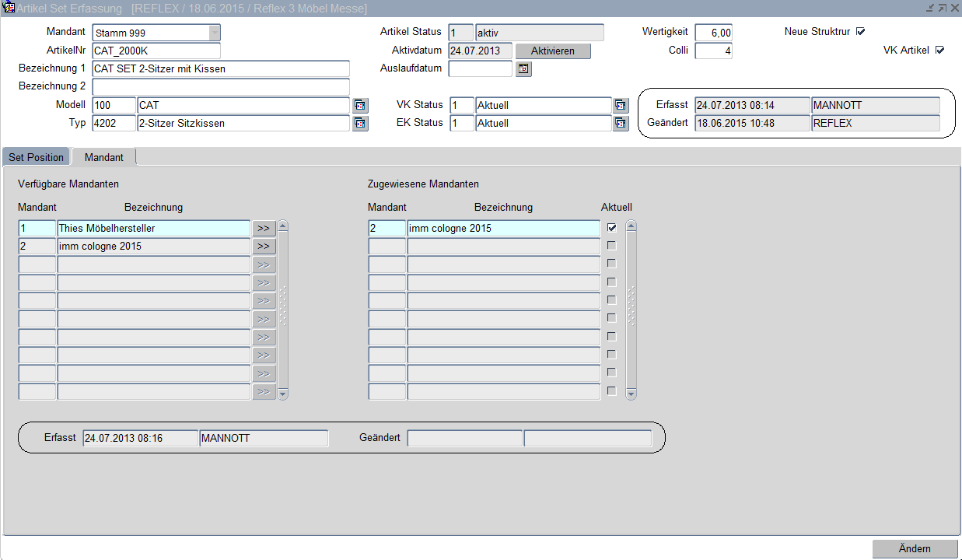Open lookup list for EK Status

tap(620, 123)
